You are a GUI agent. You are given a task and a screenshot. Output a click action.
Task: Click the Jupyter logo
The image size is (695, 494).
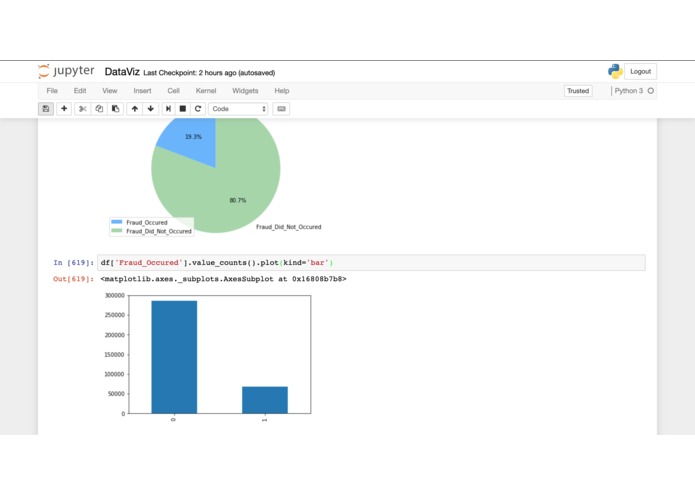click(66, 71)
